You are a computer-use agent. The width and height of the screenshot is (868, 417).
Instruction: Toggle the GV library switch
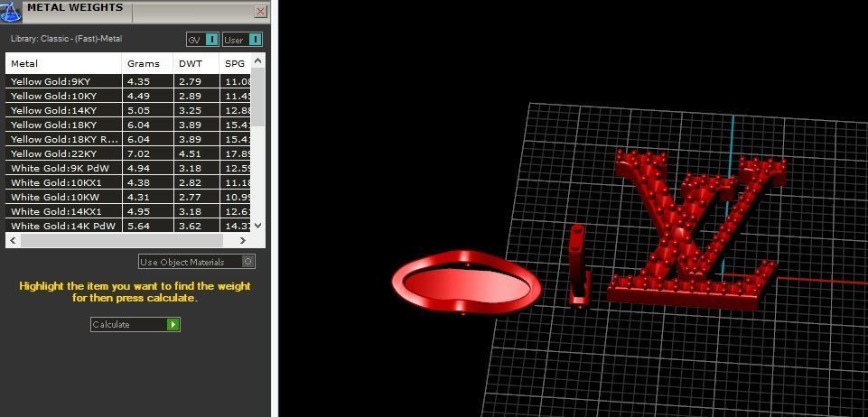(x=203, y=40)
